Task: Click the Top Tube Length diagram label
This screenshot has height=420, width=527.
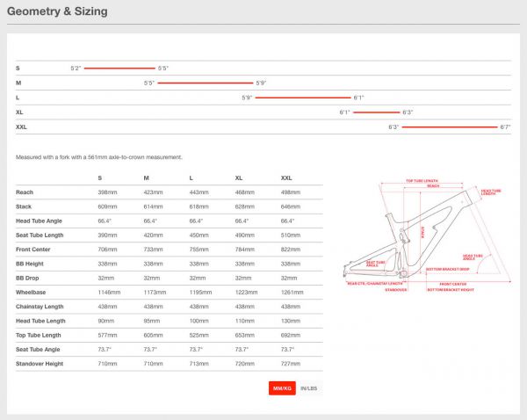Action: point(422,180)
